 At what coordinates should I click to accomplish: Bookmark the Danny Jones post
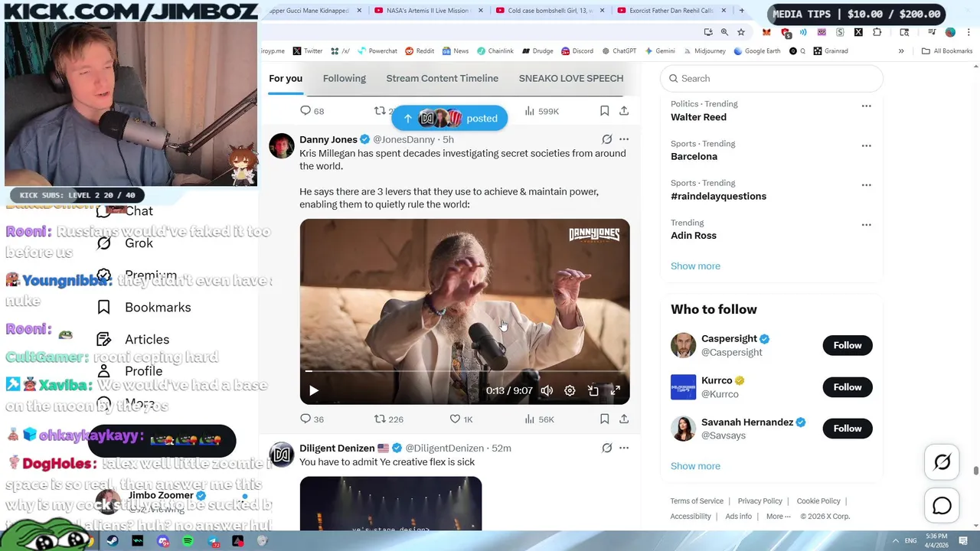click(x=604, y=419)
